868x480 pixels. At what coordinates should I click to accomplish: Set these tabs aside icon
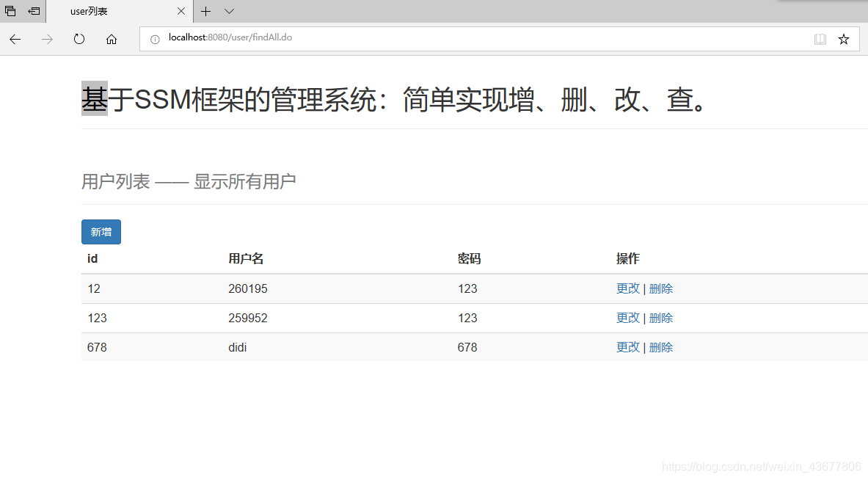click(x=34, y=10)
